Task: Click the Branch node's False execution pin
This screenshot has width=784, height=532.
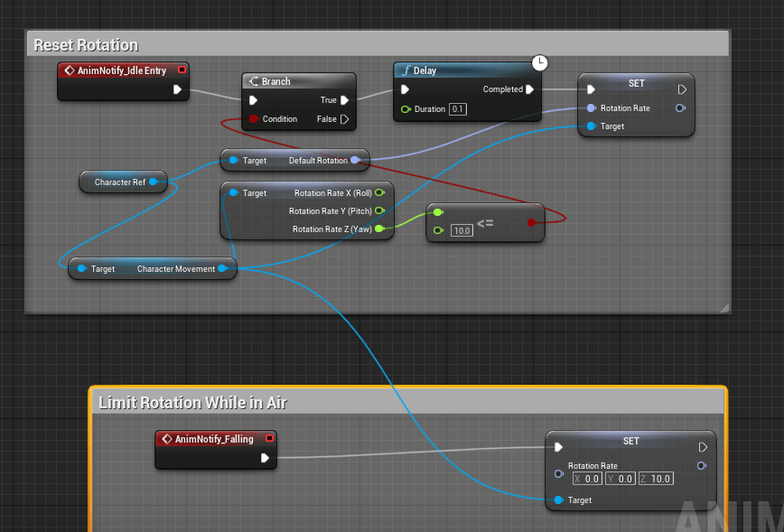Action: (x=344, y=119)
